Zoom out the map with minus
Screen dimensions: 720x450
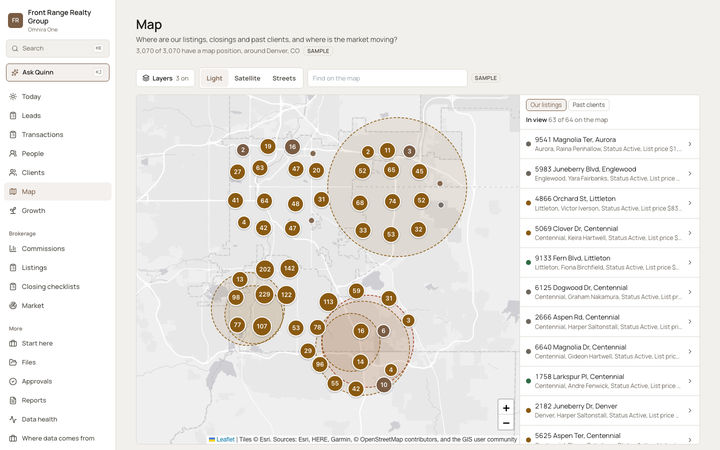(x=506, y=422)
